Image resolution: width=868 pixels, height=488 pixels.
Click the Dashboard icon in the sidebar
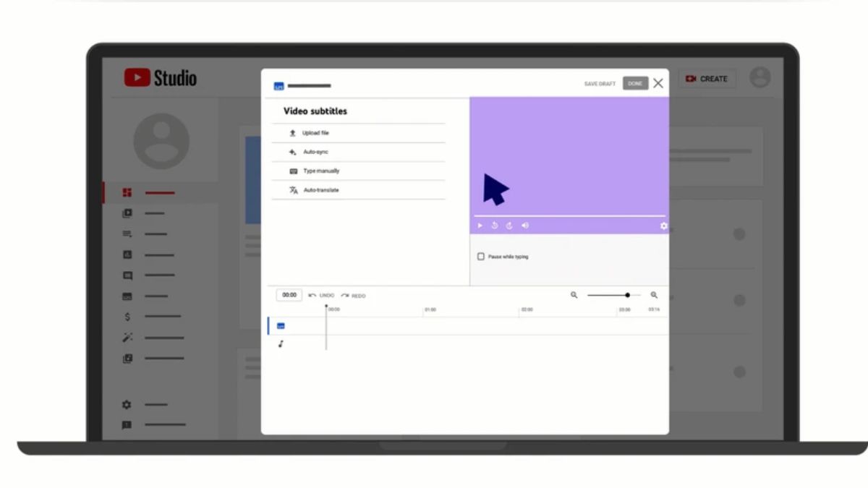[126, 192]
